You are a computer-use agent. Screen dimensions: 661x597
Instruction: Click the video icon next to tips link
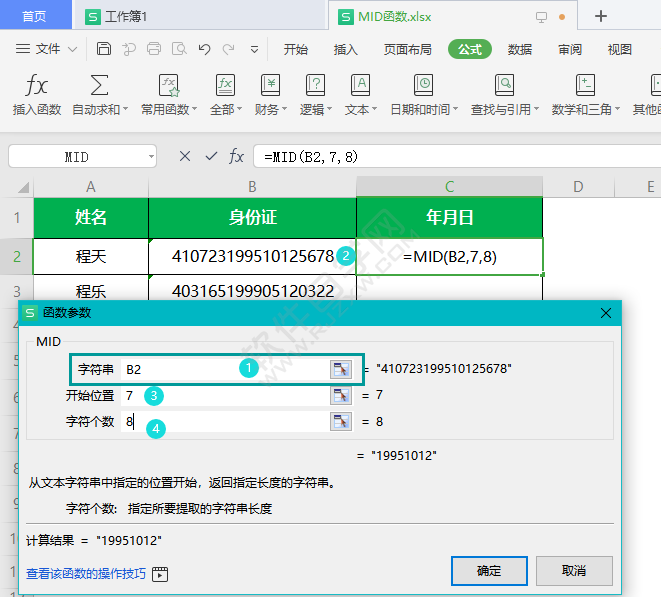pyautogui.click(x=160, y=574)
